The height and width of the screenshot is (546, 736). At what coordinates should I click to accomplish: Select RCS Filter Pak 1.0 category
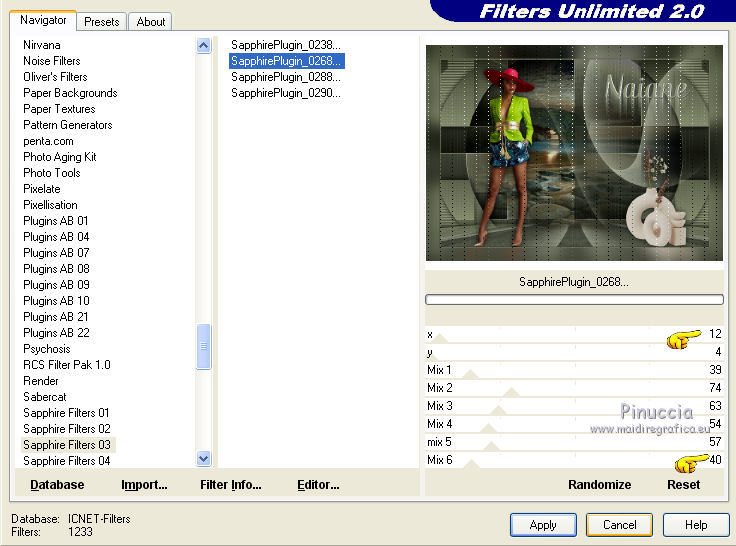pyautogui.click(x=67, y=365)
